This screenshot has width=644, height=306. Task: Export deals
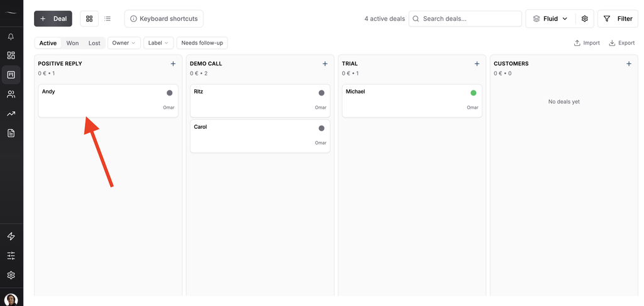tap(622, 43)
